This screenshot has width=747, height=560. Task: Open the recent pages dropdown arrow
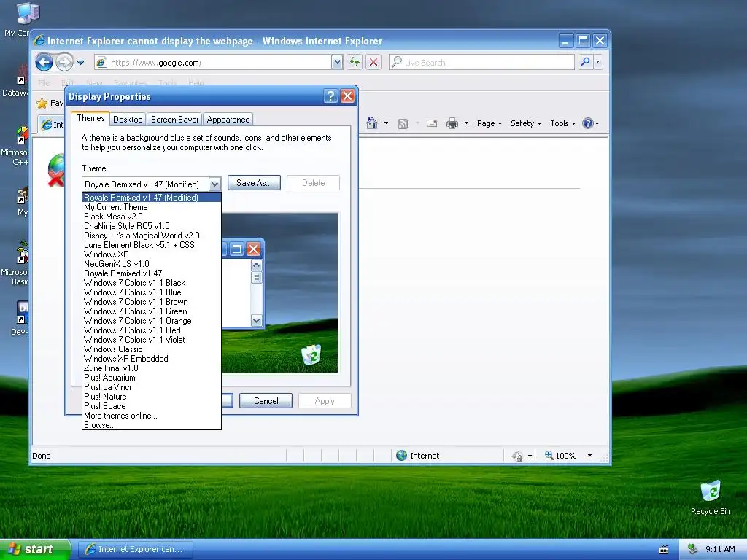(80, 63)
